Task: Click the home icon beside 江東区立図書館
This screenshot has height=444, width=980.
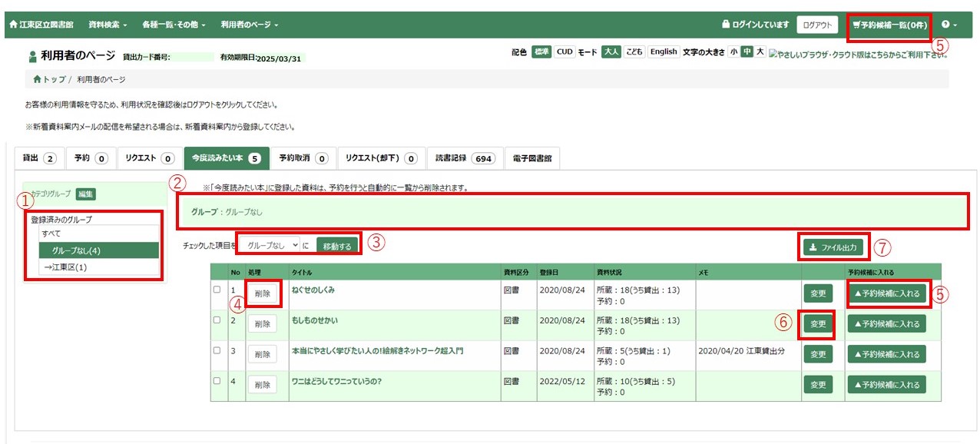Action: (13, 25)
